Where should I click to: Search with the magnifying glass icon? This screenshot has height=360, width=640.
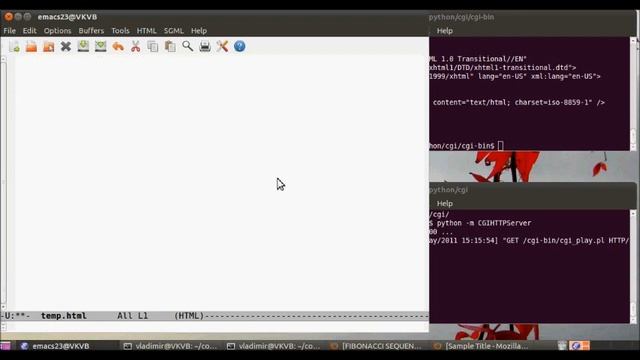tap(187, 47)
